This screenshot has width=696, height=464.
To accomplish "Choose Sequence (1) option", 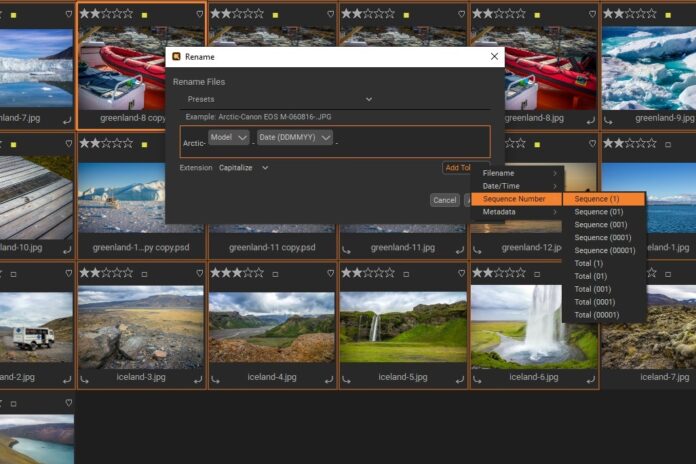I will 604,199.
